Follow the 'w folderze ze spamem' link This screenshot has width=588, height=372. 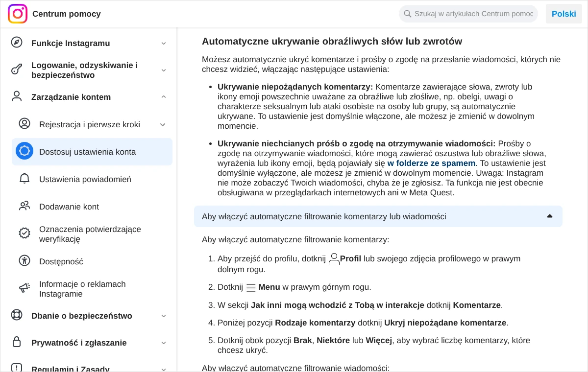point(431,163)
